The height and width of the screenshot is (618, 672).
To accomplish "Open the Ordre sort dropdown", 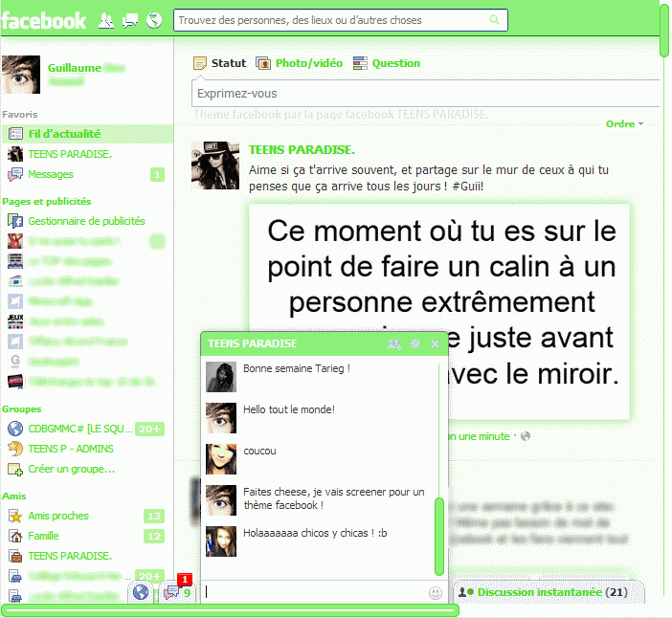I will click(x=624, y=124).
